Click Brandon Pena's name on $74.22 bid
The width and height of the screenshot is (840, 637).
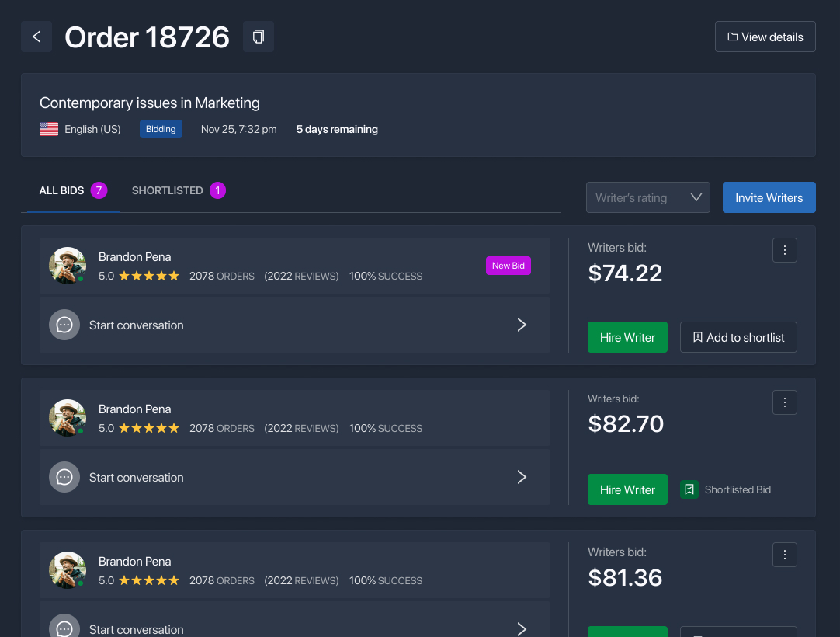[135, 257]
